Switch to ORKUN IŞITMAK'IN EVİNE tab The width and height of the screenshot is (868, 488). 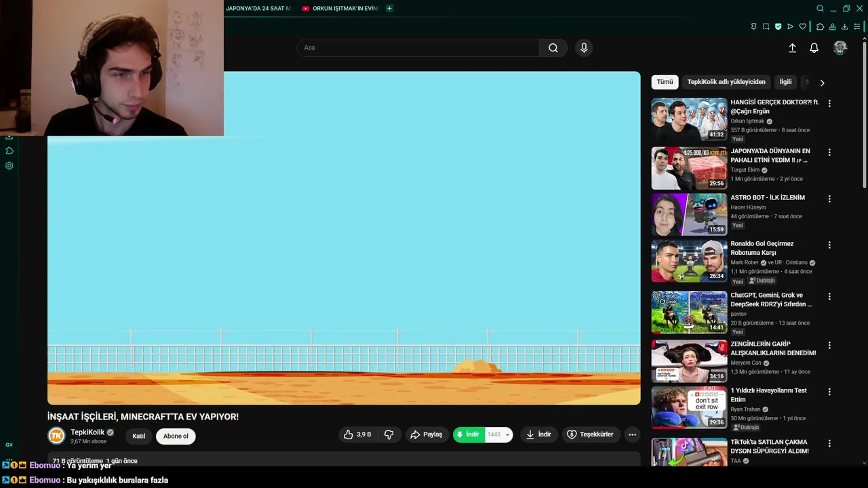pos(340,9)
